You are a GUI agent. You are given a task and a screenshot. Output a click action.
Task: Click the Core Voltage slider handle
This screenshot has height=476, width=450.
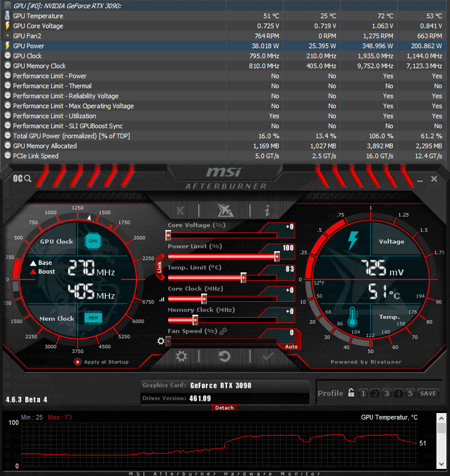click(x=168, y=235)
